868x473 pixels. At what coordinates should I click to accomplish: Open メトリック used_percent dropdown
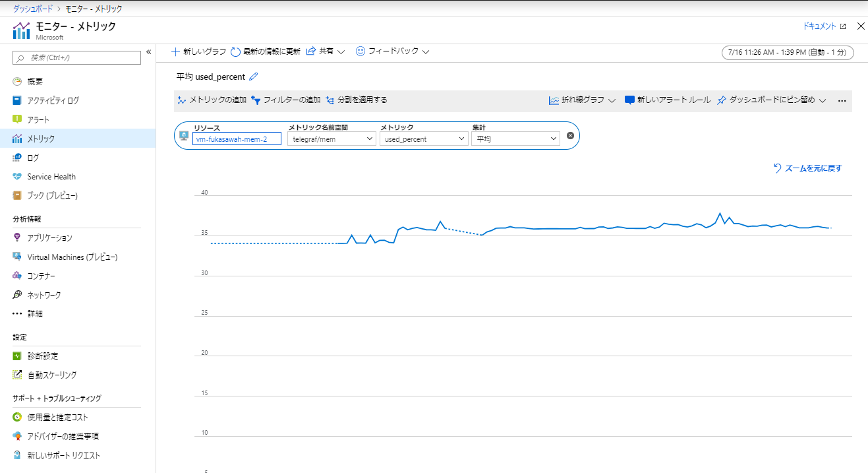(x=424, y=139)
